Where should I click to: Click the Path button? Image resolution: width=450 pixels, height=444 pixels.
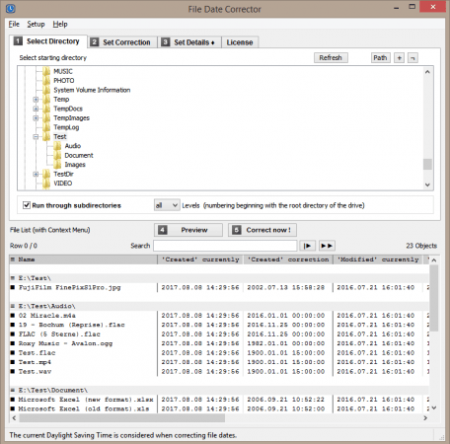click(x=380, y=58)
